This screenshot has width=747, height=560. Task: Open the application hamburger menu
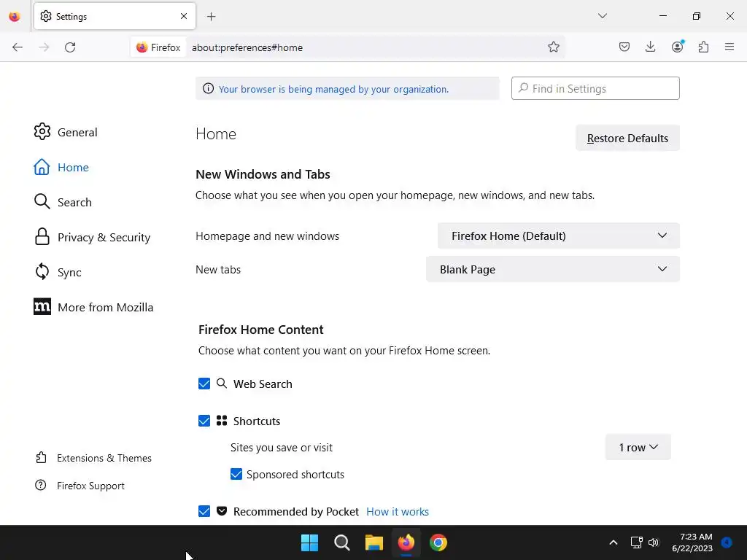point(729,47)
